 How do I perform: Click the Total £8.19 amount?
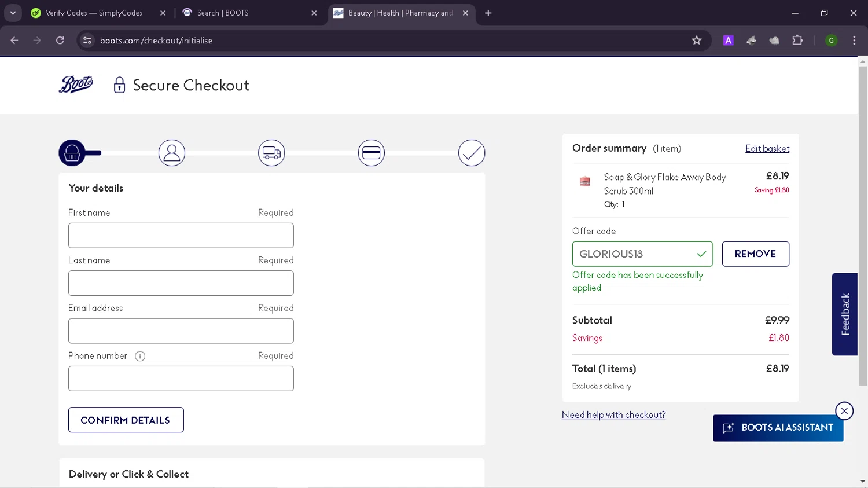pos(778,369)
